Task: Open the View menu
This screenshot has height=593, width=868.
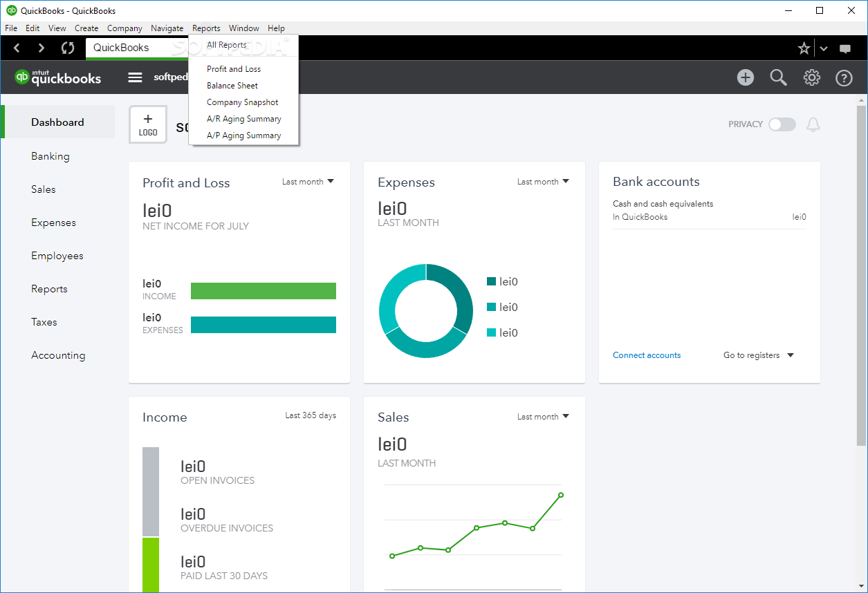Action: click(57, 28)
